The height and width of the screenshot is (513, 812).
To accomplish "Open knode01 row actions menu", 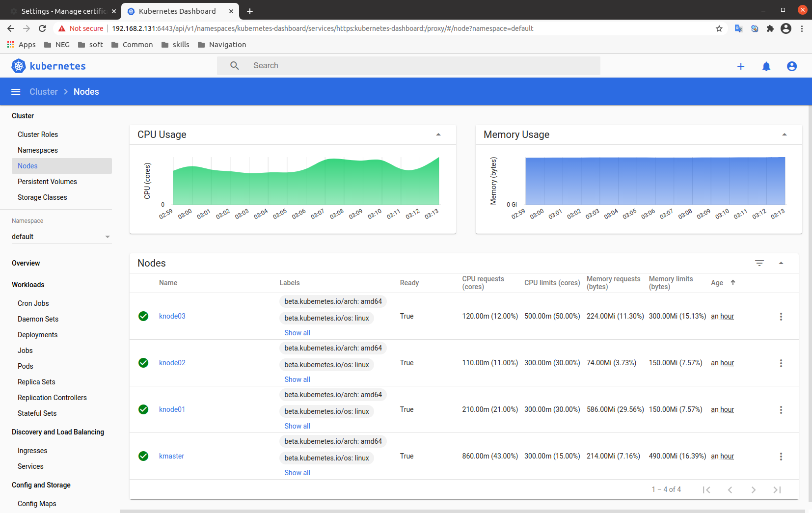I will [781, 410].
